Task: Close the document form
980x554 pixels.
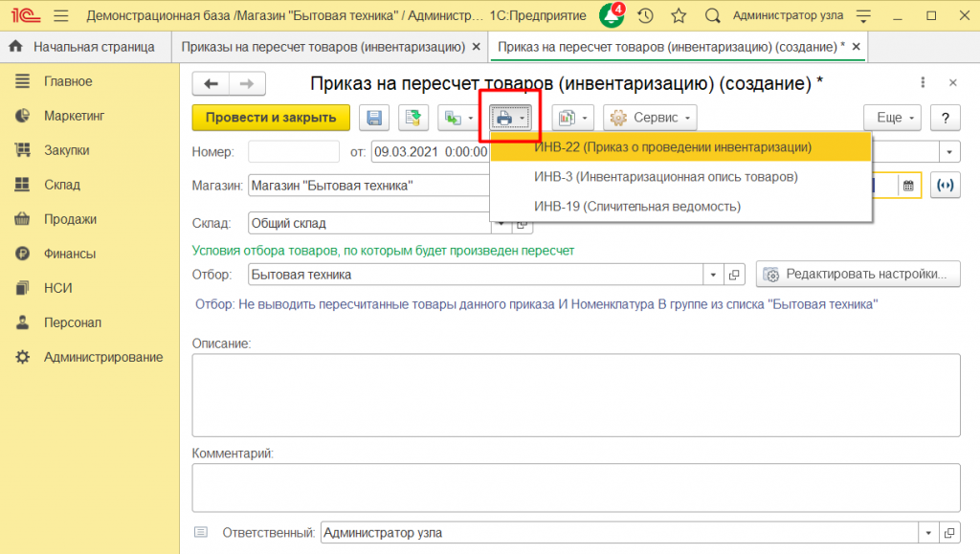Action: point(953,82)
